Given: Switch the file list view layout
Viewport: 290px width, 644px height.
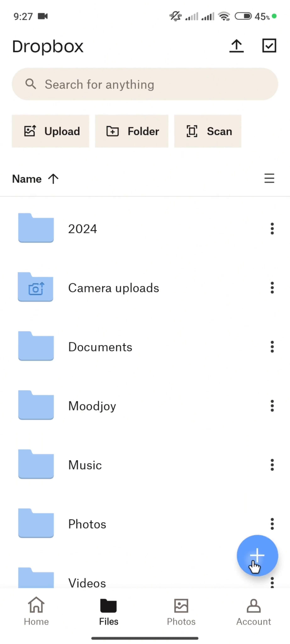Looking at the screenshot, I should click(269, 178).
